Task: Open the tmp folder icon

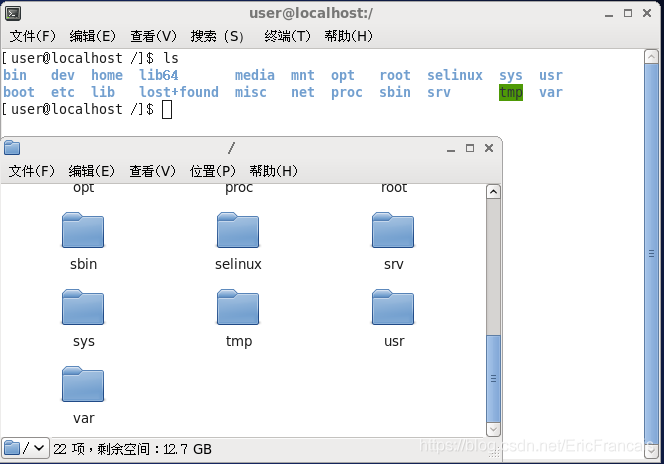Action: pos(238,307)
